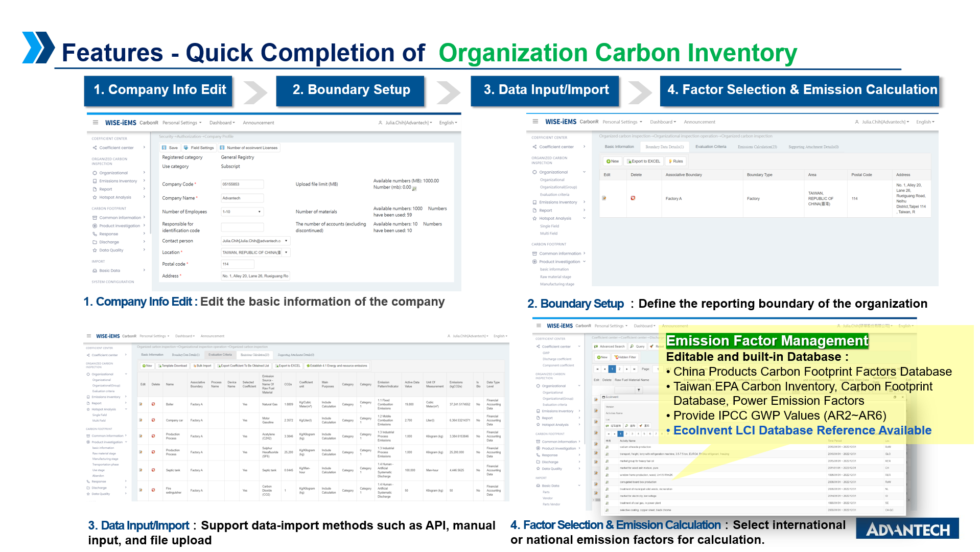Go to page 2 in Factor Selection pagination

[x=619, y=369]
